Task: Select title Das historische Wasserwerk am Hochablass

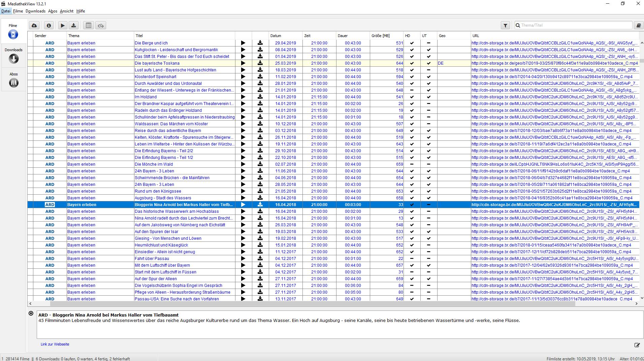Action: [x=176, y=211]
